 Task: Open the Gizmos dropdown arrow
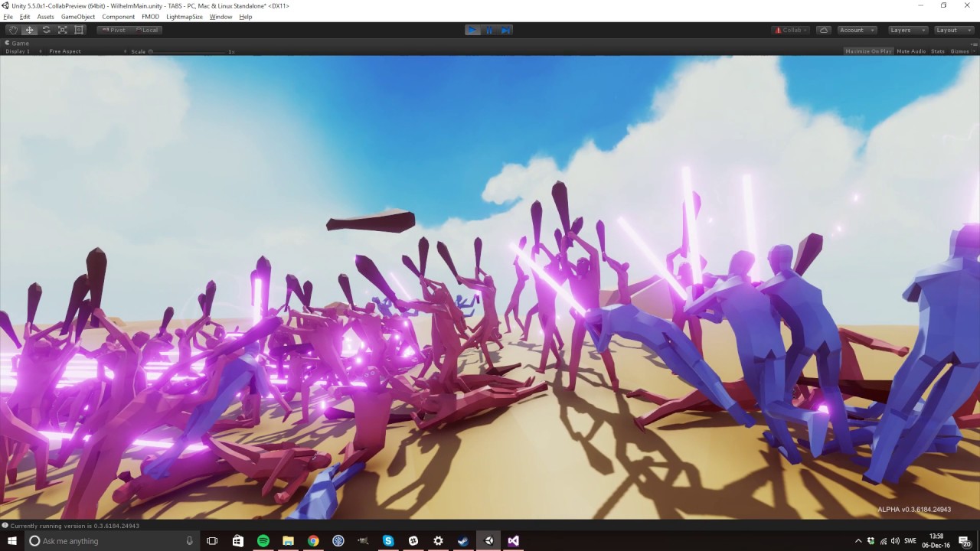(973, 51)
